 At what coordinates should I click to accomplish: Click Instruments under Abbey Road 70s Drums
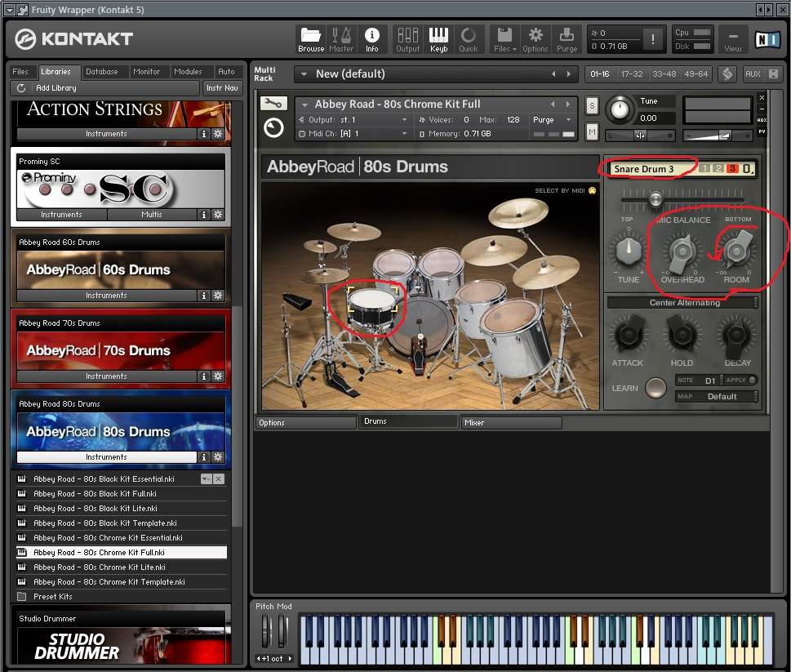[106, 376]
